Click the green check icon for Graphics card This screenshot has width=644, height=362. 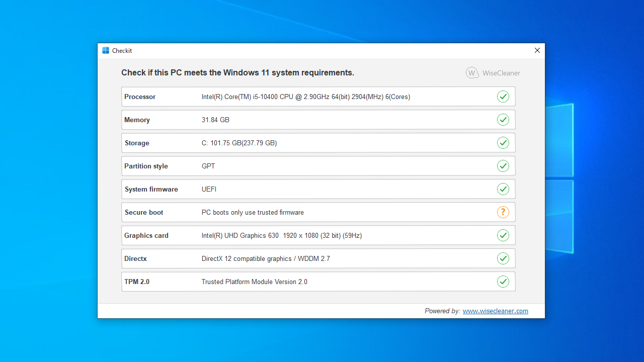coord(503,235)
